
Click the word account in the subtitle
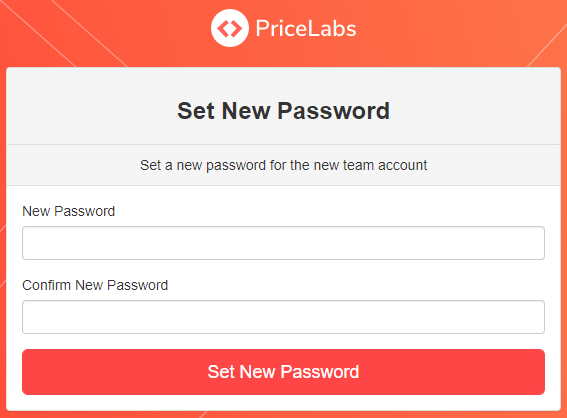point(402,165)
